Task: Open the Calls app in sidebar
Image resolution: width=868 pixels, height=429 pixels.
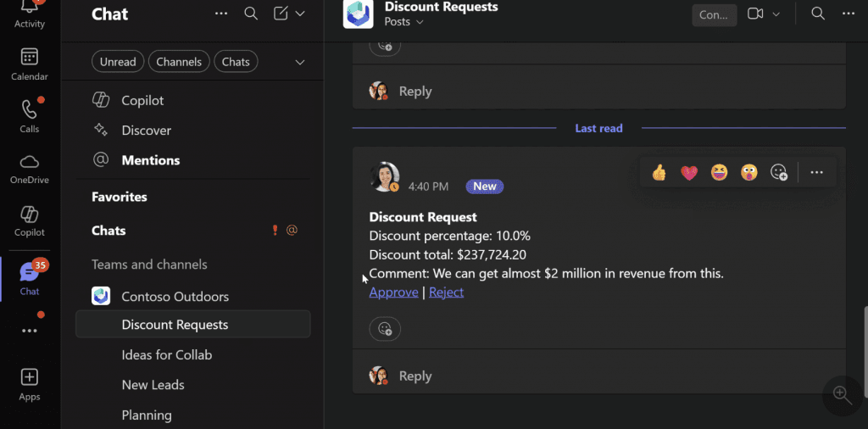Action: coord(30,116)
